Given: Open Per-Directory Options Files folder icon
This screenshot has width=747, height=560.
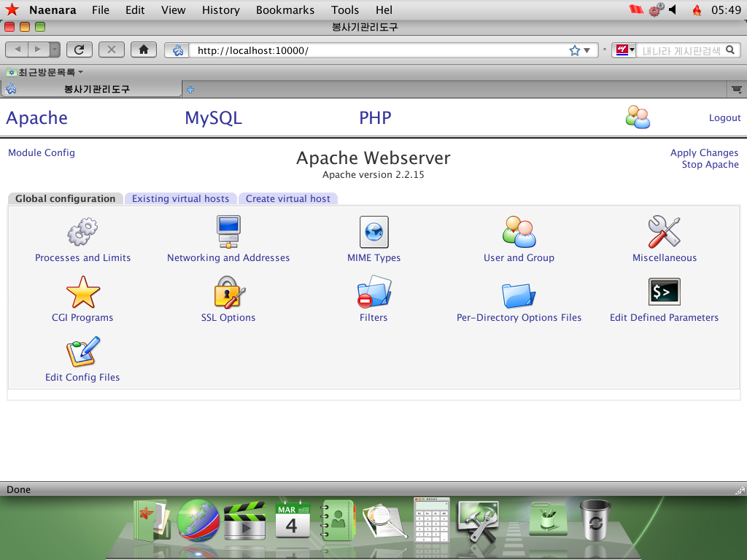Looking at the screenshot, I should [x=519, y=295].
